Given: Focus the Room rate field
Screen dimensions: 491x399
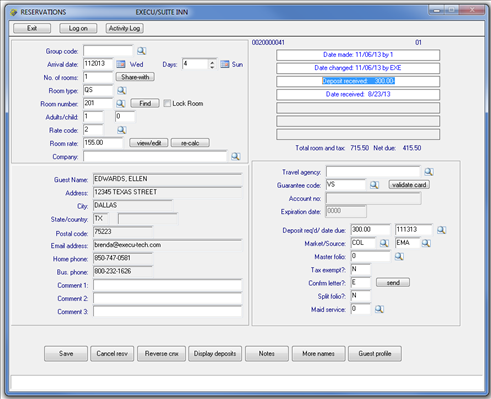Looking at the screenshot, I should pyautogui.click(x=103, y=143).
